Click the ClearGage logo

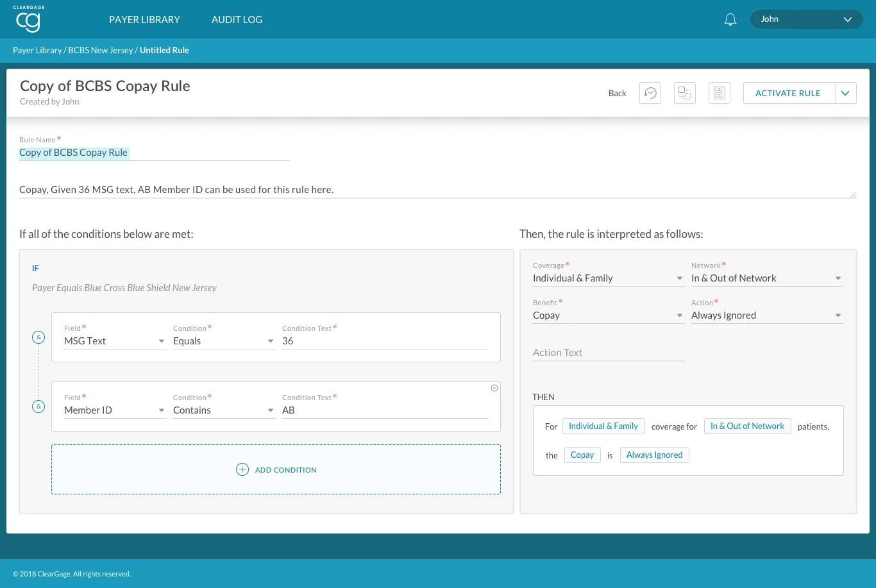[x=27, y=19]
